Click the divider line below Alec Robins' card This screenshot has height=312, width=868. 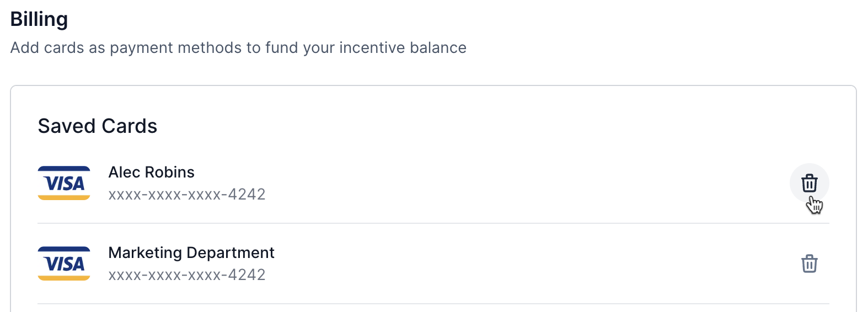coord(433,223)
